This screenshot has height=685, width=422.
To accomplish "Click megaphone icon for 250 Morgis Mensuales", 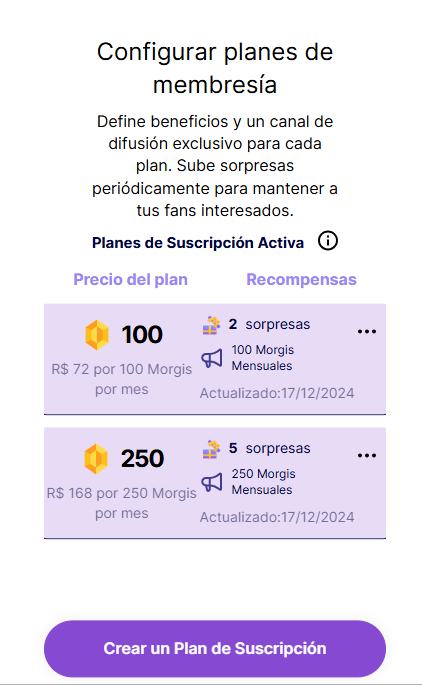I will tap(212, 483).
